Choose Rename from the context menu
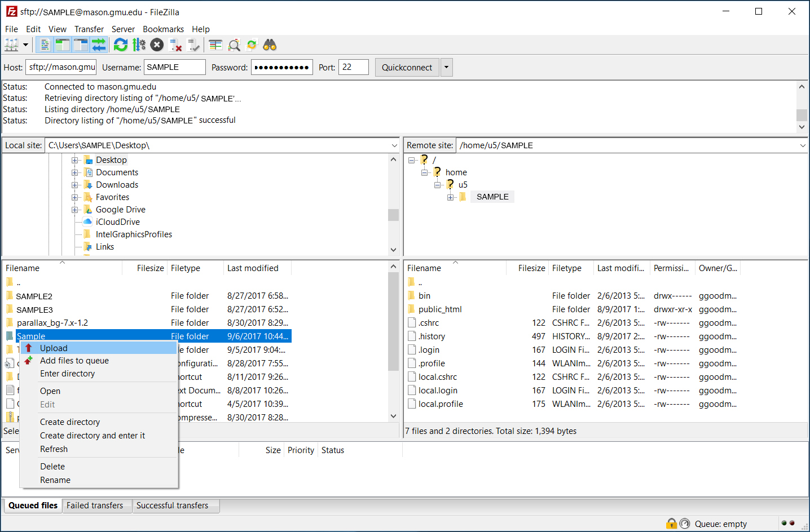810x532 pixels. coord(99,480)
